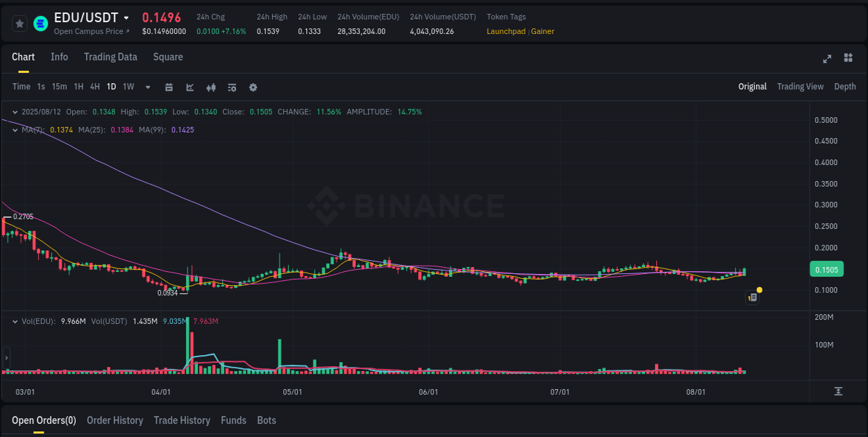Open the chart date range selector icon
The height and width of the screenshot is (437, 868).
click(x=169, y=87)
